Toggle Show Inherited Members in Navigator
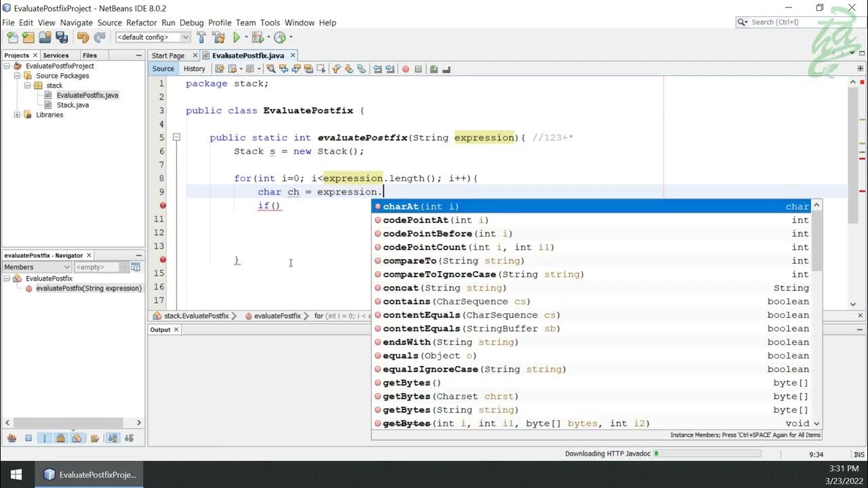 [x=12, y=439]
